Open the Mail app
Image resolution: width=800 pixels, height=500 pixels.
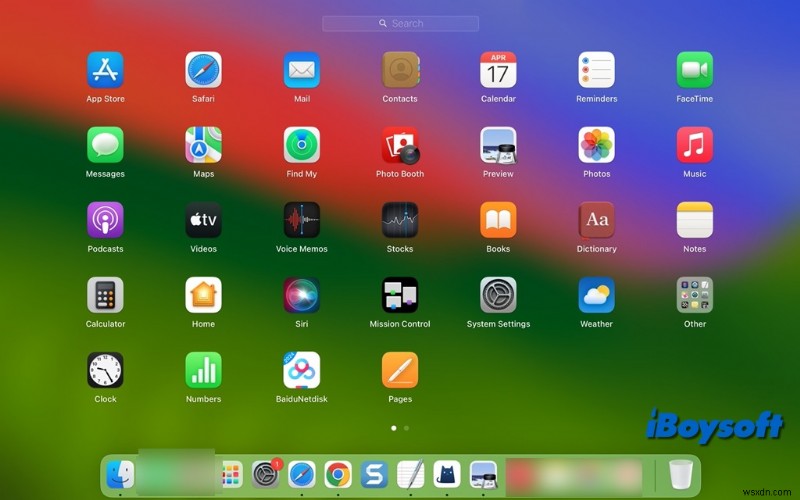[x=302, y=70]
